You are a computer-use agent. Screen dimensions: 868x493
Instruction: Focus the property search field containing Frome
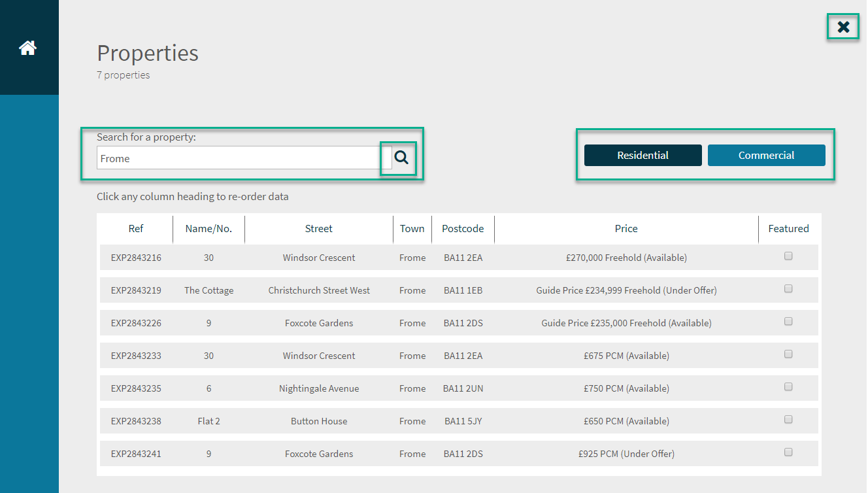[x=244, y=158]
